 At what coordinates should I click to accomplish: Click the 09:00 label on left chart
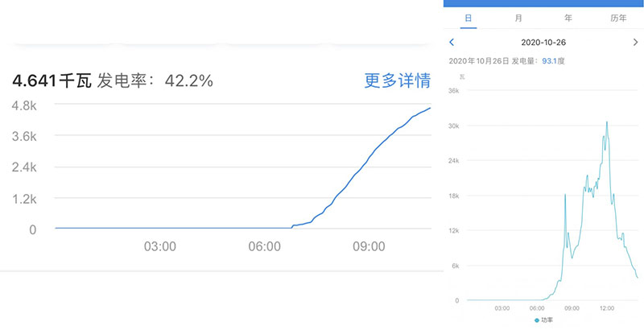point(369,246)
